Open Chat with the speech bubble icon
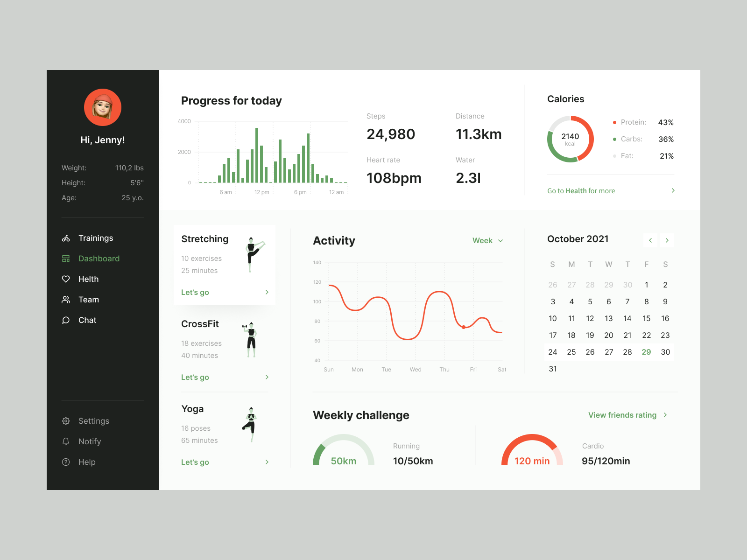This screenshot has width=747, height=560. coord(66,320)
